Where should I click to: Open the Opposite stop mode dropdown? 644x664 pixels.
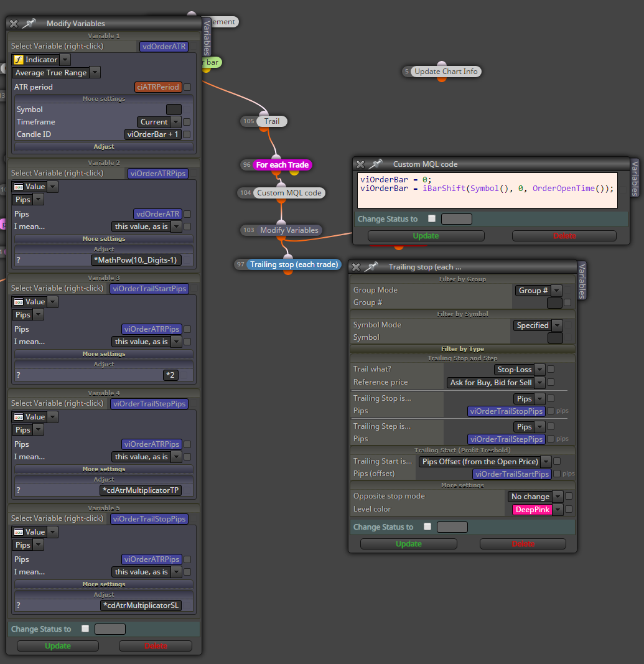pos(558,497)
